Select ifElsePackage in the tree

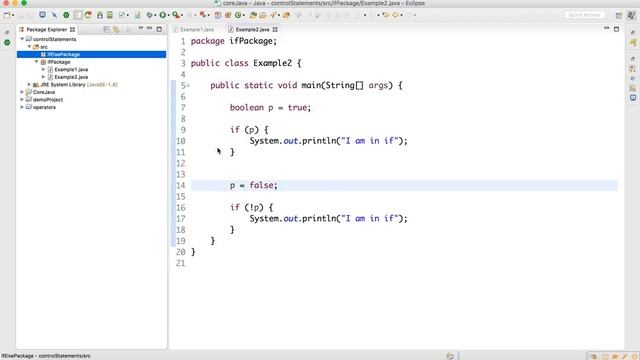(x=91, y=54)
